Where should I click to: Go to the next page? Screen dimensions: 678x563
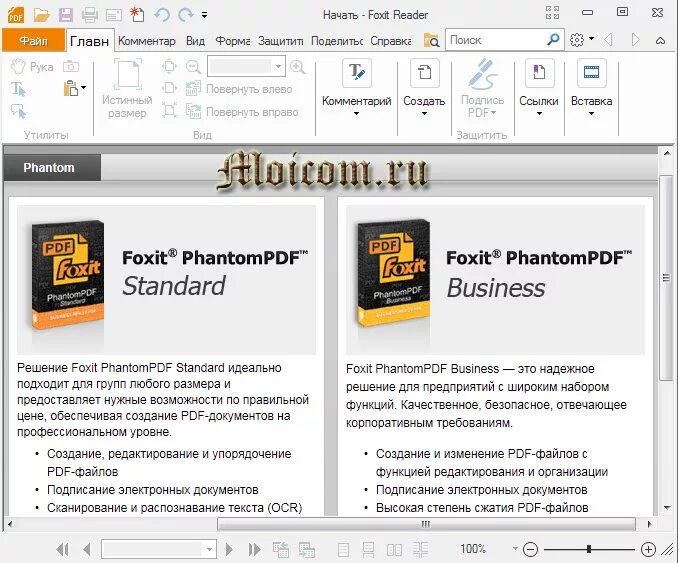[230, 550]
